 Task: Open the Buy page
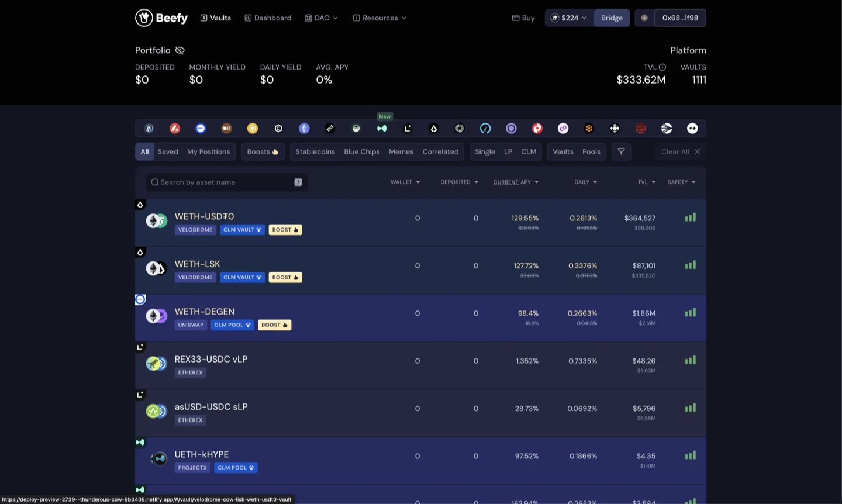523,18
